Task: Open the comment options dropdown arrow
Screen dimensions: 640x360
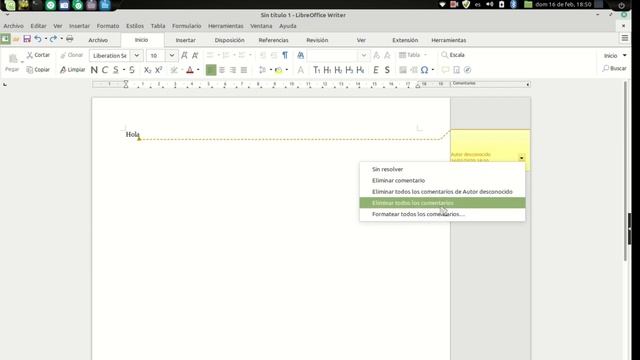Action: tap(522, 158)
